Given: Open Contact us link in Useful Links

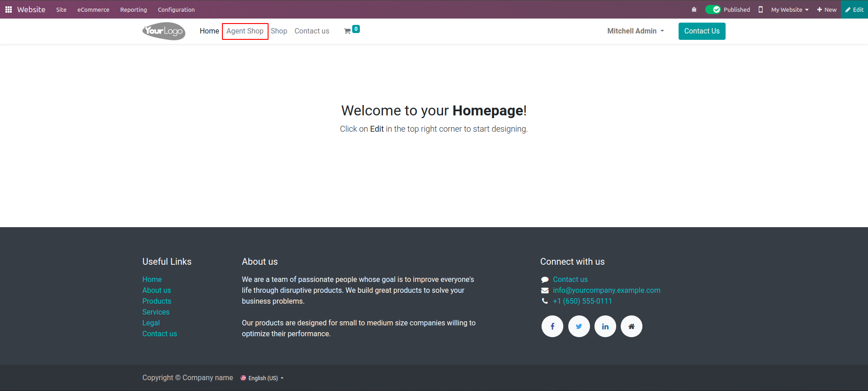Looking at the screenshot, I should point(160,334).
